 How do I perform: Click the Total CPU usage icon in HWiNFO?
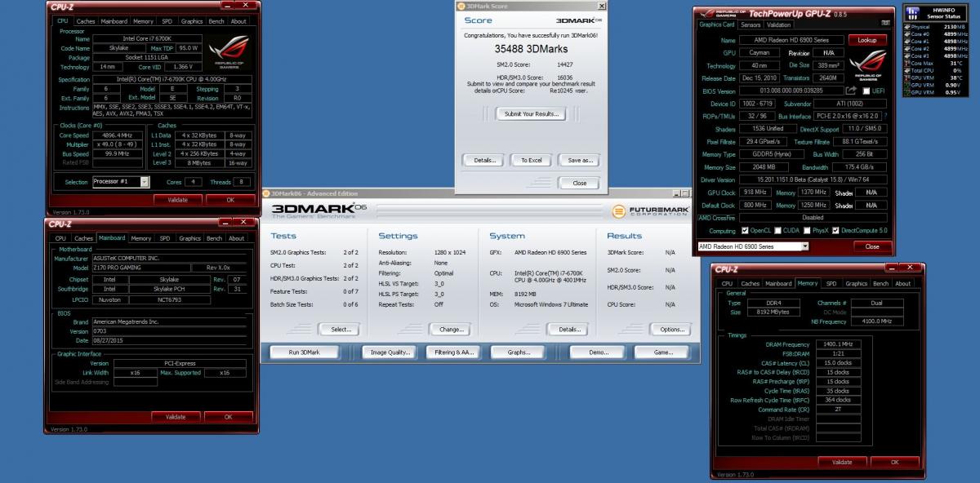(907, 71)
